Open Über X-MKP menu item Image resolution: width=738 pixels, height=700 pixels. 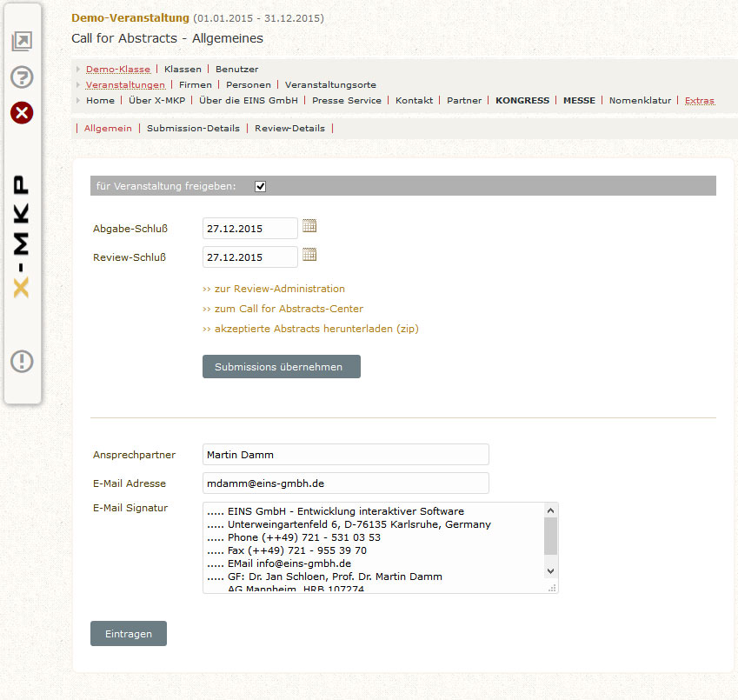156,100
